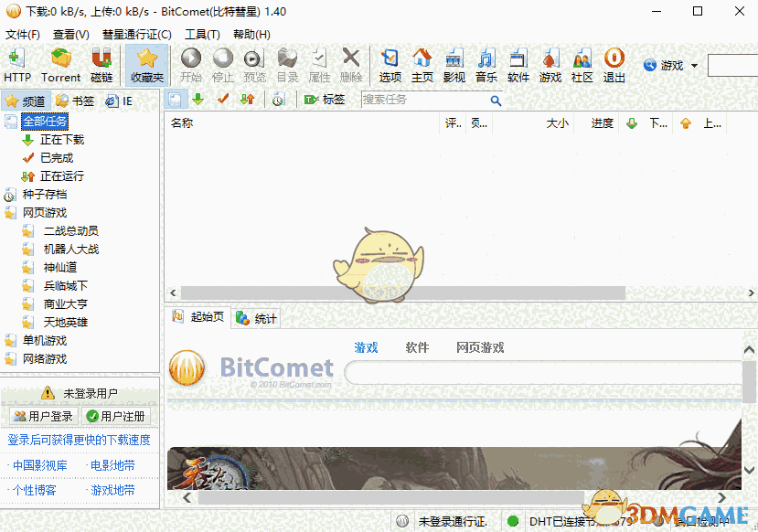Delete a task with the 删除 icon
This screenshot has height=532, width=758.
tap(353, 65)
